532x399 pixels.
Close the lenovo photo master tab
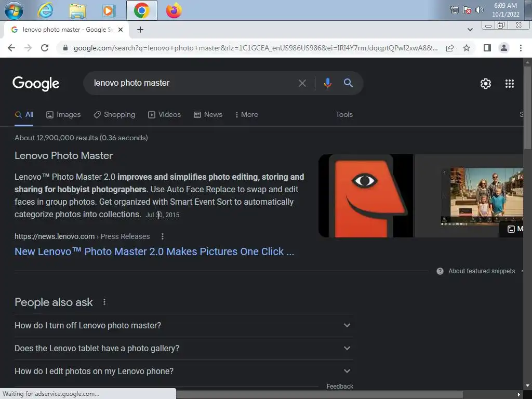[121, 30]
